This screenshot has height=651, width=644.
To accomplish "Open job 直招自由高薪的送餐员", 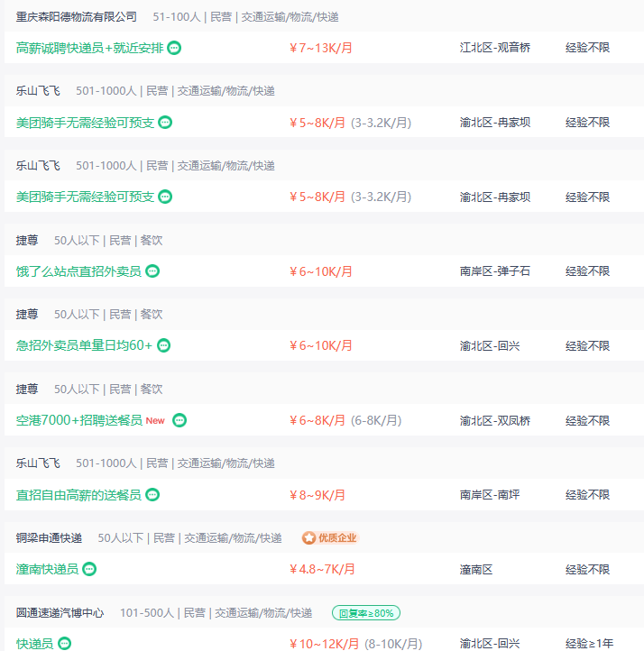I will (x=78, y=495).
